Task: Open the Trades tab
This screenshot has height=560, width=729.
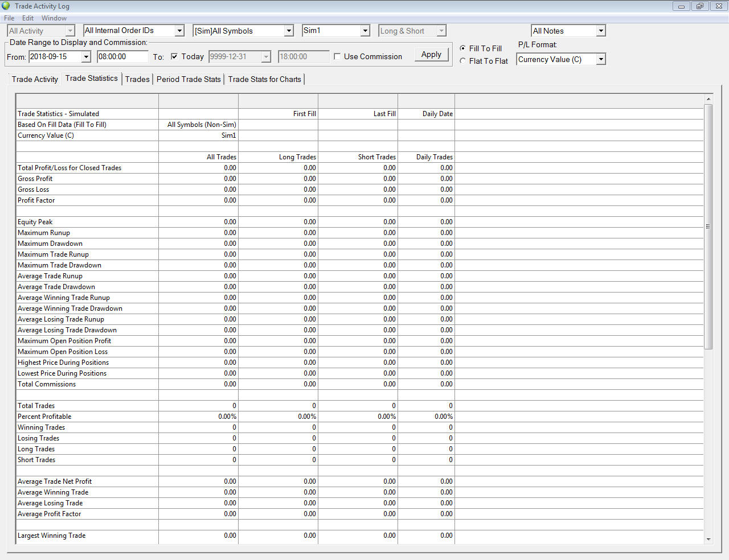Action: (x=137, y=79)
